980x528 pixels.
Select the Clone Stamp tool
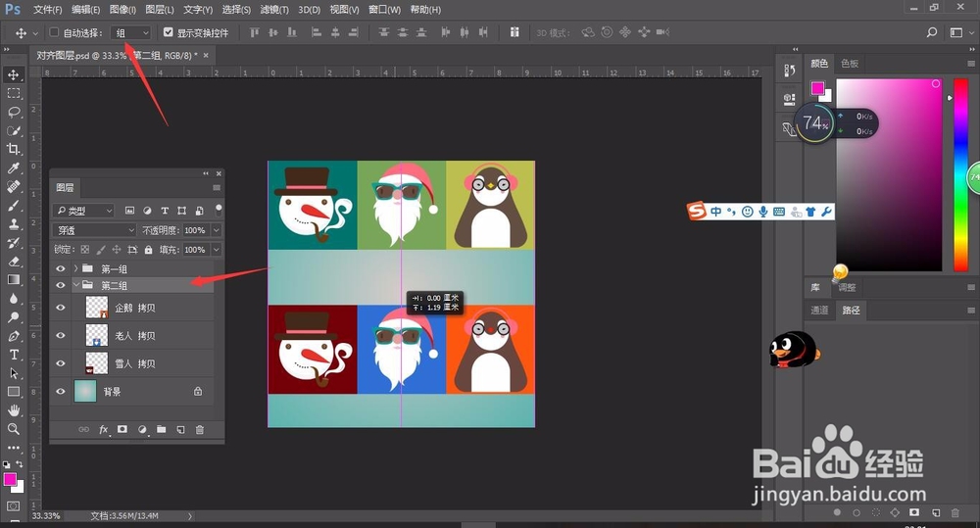click(x=13, y=223)
